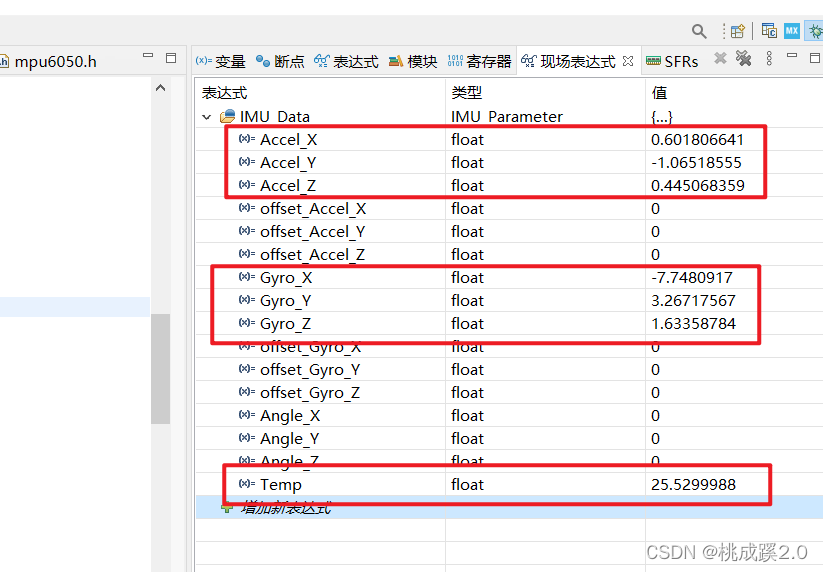Select the Gyro_Z row

click(x=509, y=324)
